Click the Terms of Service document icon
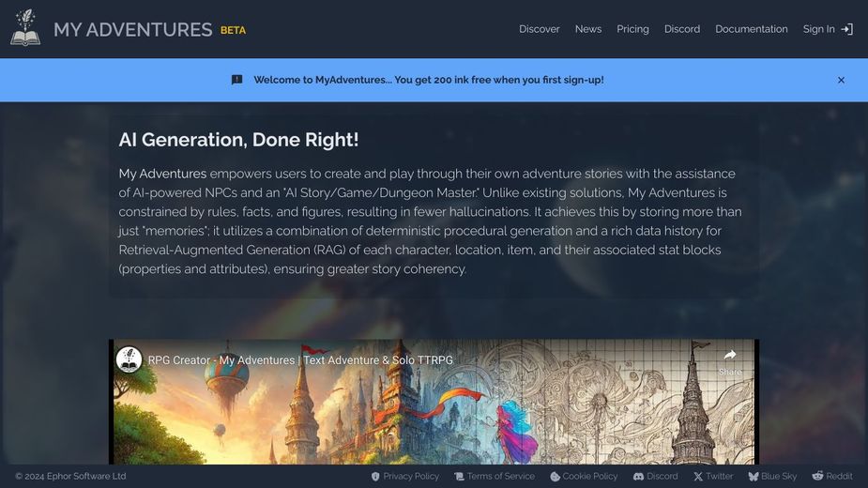This screenshot has width=868, height=488. [459, 477]
